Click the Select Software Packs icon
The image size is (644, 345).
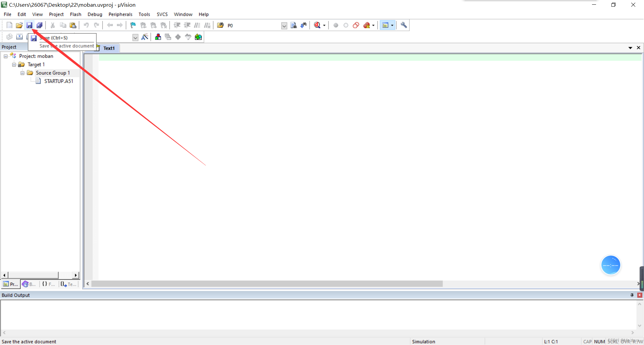coord(188,37)
